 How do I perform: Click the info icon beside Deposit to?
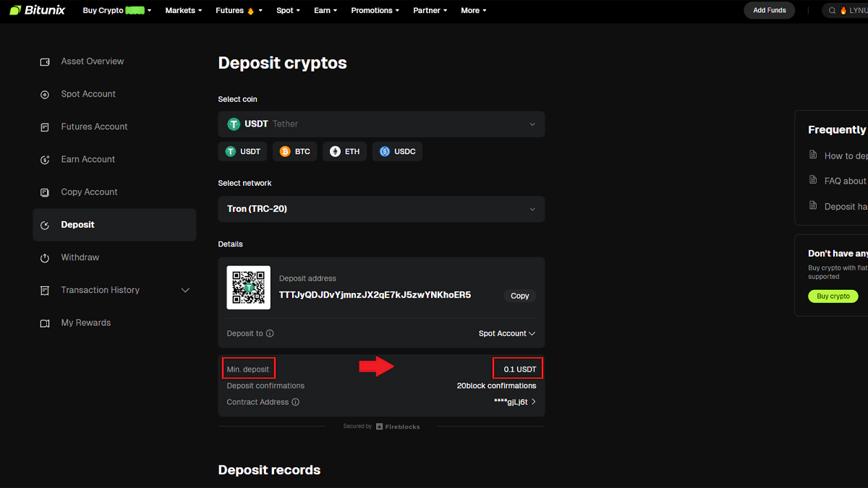pos(270,334)
